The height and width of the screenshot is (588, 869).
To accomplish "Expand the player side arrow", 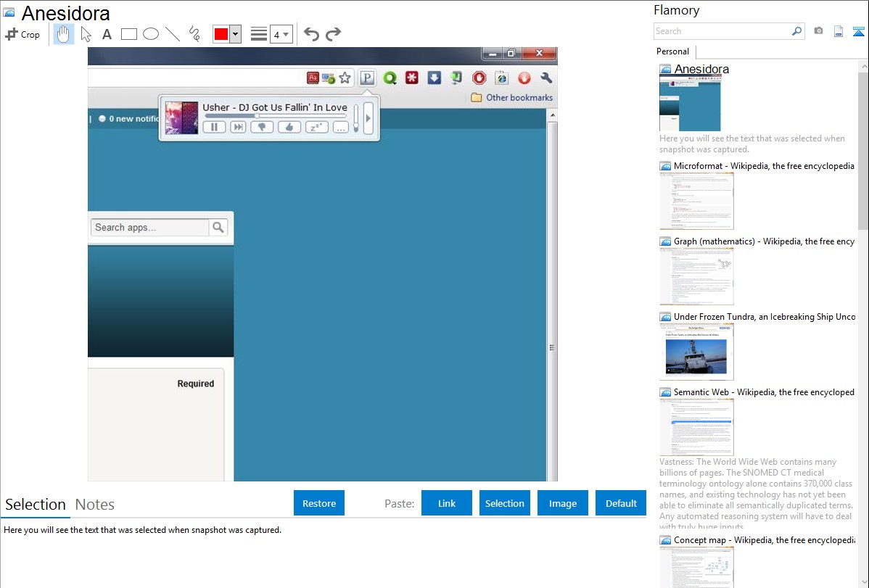I will click(368, 118).
